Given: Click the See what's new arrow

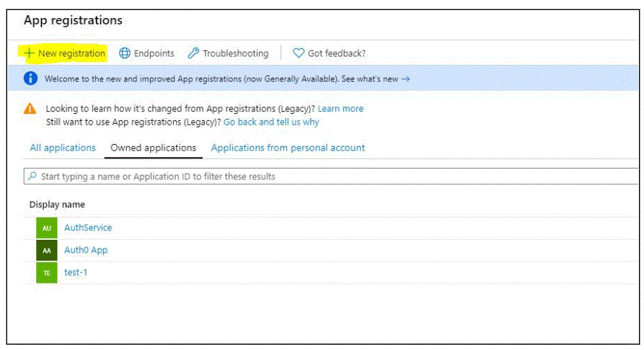Looking at the screenshot, I should [x=406, y=78].
